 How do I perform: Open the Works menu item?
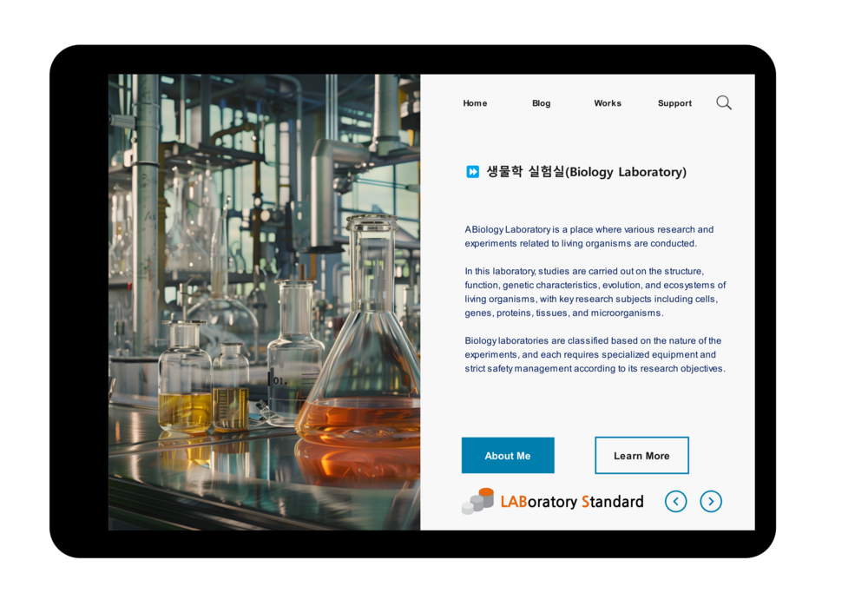(x=608, y=103)
